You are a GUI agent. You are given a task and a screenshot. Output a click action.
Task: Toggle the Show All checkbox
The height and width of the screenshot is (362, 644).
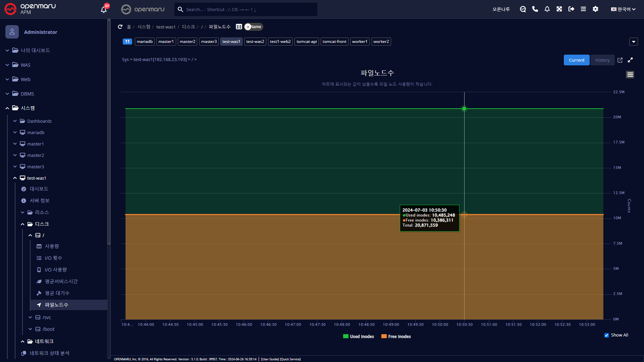tap(606, 335)
